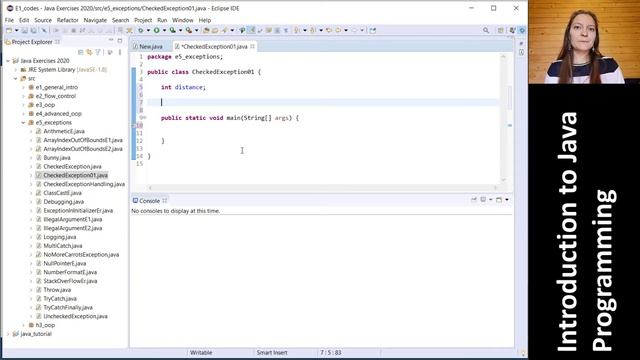
Task: Click the Forward navigation arrow in toolbar
Action: point(354,30)
